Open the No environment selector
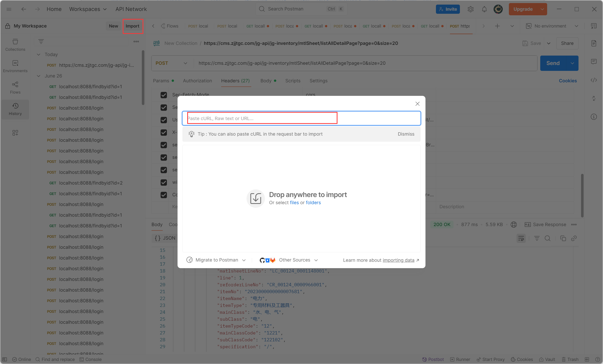 (552, 26)
